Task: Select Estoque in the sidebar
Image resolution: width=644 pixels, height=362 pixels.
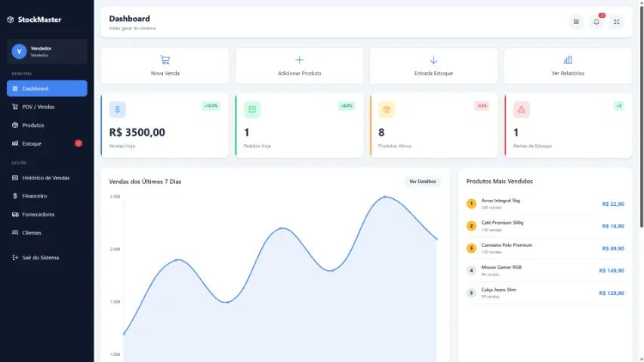Action: pyautogui.click(x=47, y=143)
